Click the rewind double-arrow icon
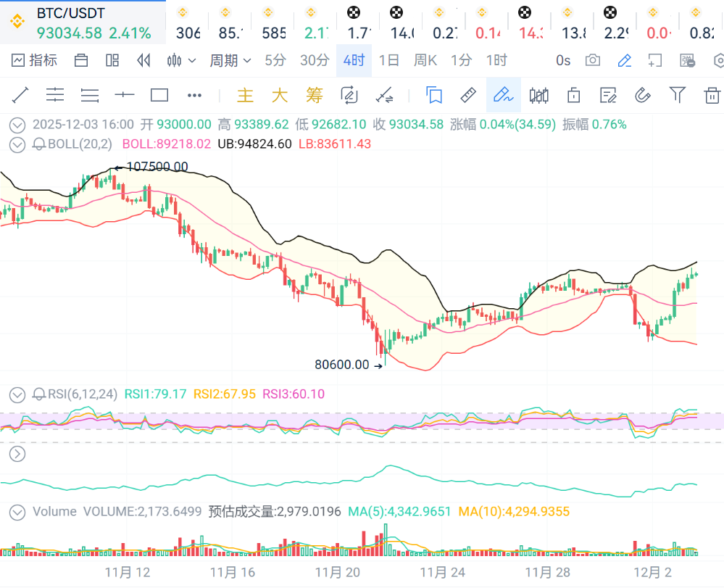The image size is (724, 588). click(x=143, y=60)
